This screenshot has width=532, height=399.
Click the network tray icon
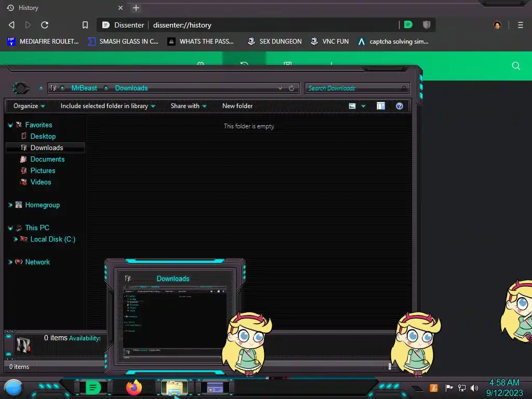[462, 388]
